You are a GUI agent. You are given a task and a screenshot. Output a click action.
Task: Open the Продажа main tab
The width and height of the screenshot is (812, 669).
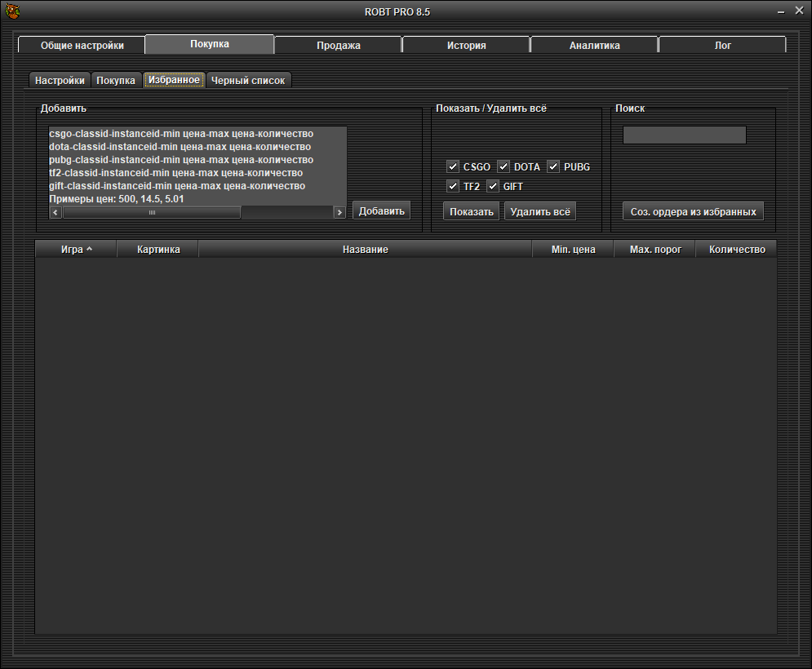click(x=338, y=46)
